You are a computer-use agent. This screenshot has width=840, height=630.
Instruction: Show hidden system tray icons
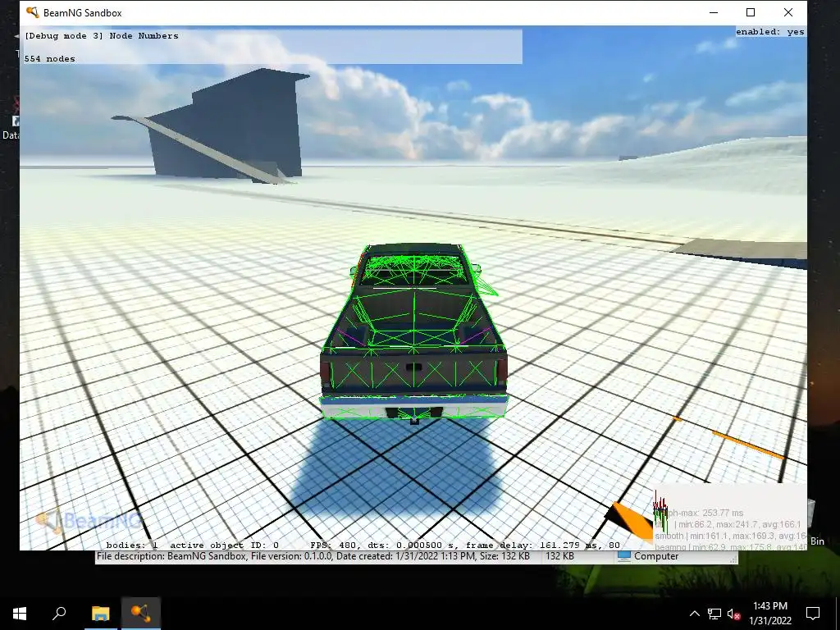(694, 614)
